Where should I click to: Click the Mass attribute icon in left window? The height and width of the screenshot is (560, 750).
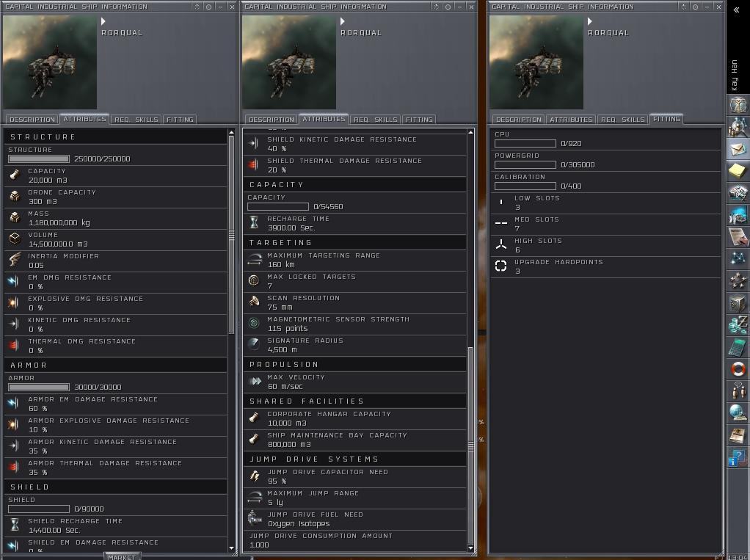pos(15,217)
